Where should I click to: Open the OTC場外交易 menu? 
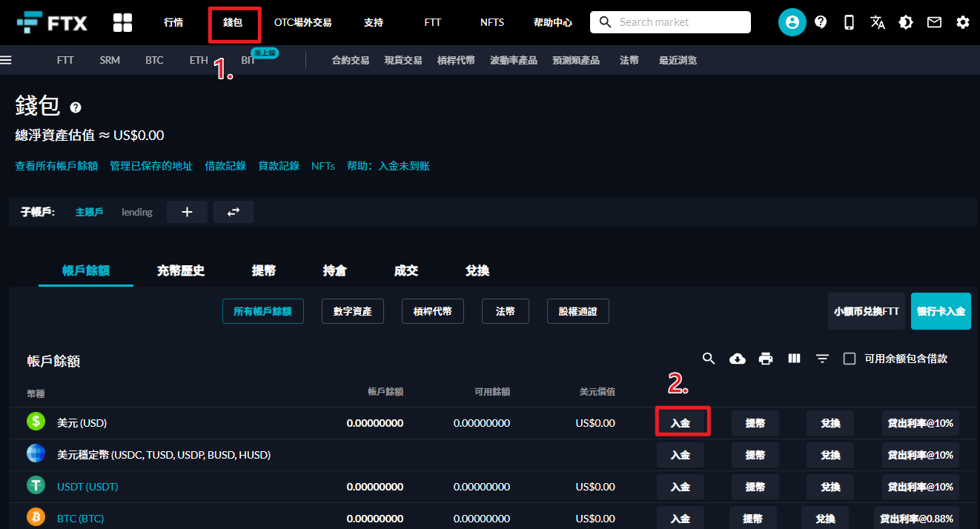pos(302,22)
